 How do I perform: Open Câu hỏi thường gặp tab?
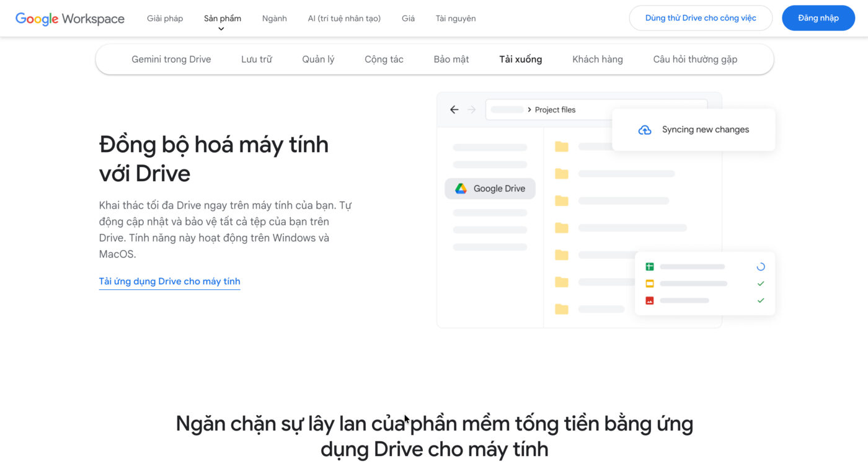point(695,60)
